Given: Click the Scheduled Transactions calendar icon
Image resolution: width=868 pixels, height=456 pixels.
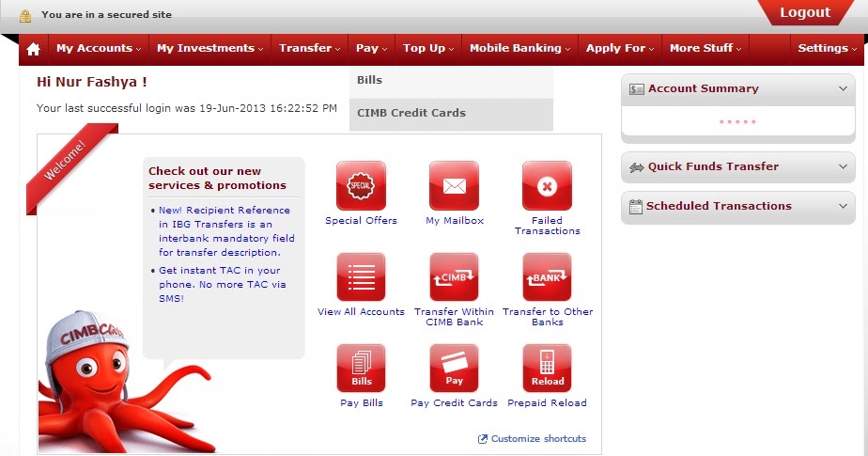Looking at the screenshot, I should coord(636,207).
